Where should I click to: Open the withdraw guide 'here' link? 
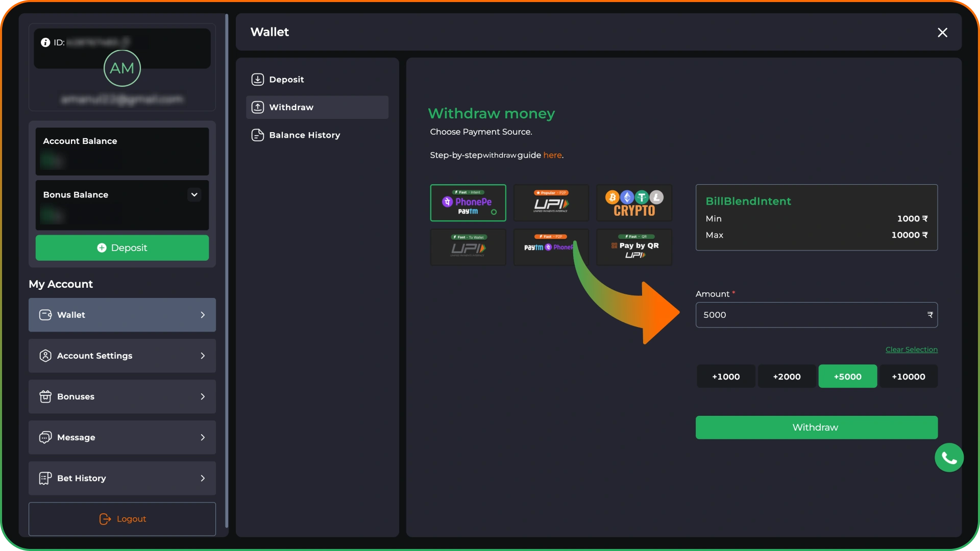(552, 155)
